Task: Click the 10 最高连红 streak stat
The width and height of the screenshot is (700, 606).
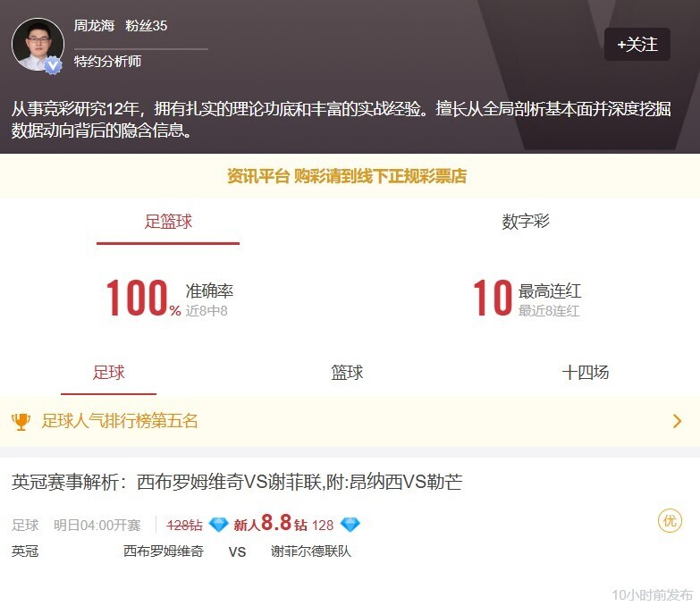Action: pos(527,299)
